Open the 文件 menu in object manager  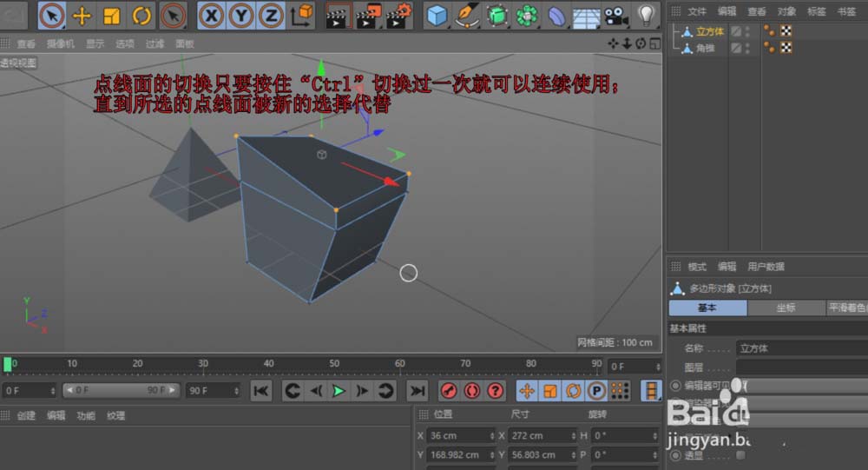pyautogui.click(x=697, y=11)
